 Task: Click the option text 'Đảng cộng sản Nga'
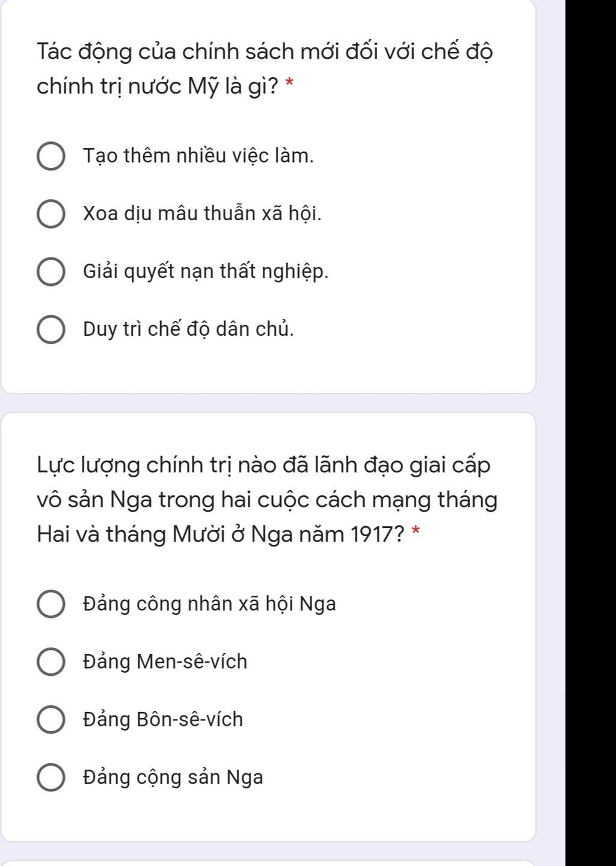coord(173,778)
